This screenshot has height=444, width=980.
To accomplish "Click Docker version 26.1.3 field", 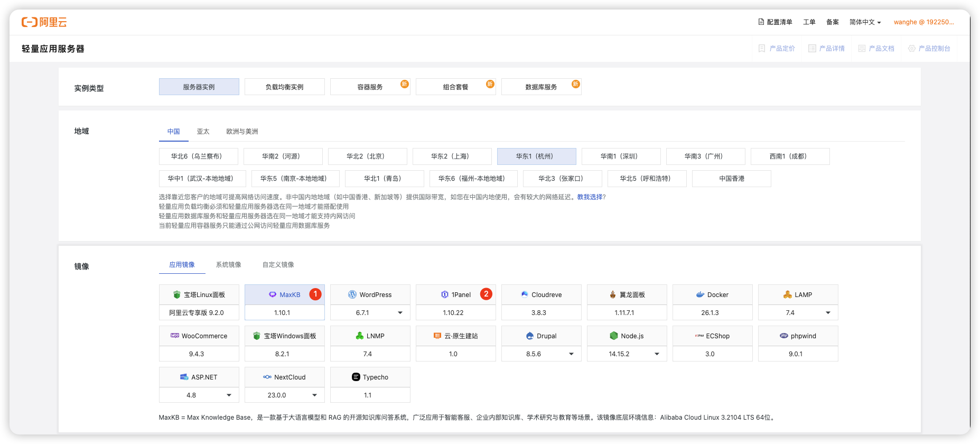I will coord(713,313).
